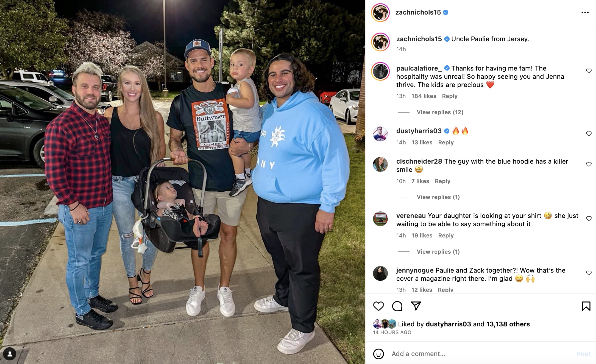The image size is (596, 364).
Task: Show tagged people icon on photo
Action: tap(10, 354)
